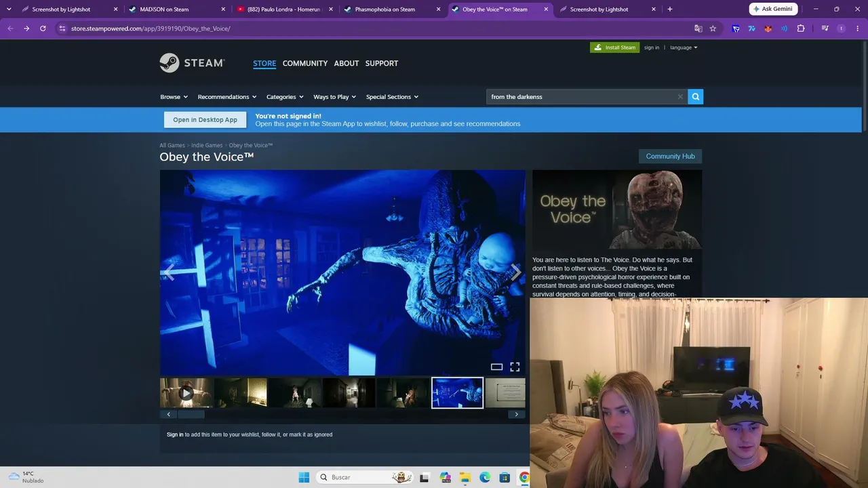
Task: Go forward in browser history
Action: (x=26, y=28)
